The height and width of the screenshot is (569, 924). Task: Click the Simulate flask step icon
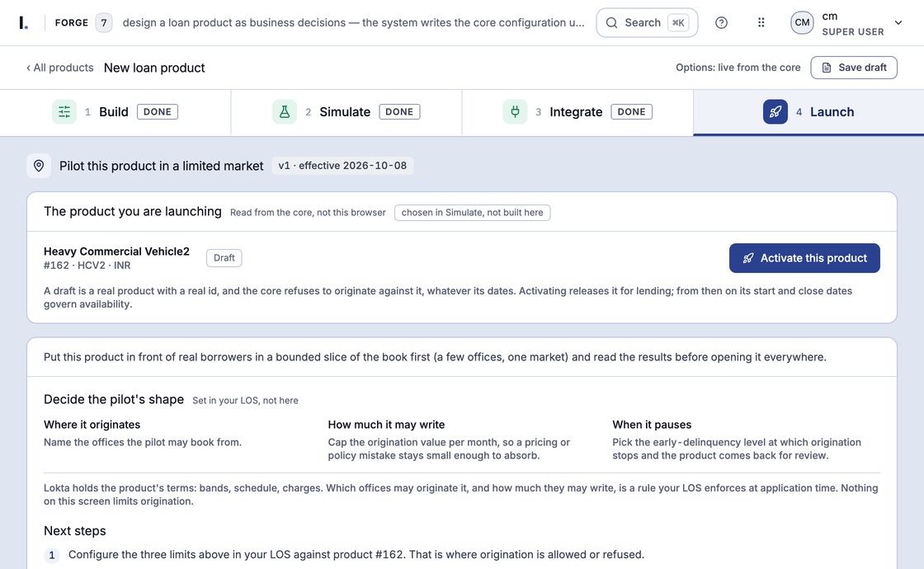pyautogui.click(x=285, y=112)
